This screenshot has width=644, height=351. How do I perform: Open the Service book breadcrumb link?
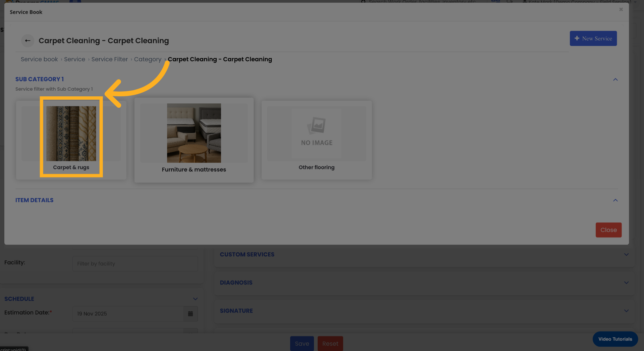click(39, 59)
